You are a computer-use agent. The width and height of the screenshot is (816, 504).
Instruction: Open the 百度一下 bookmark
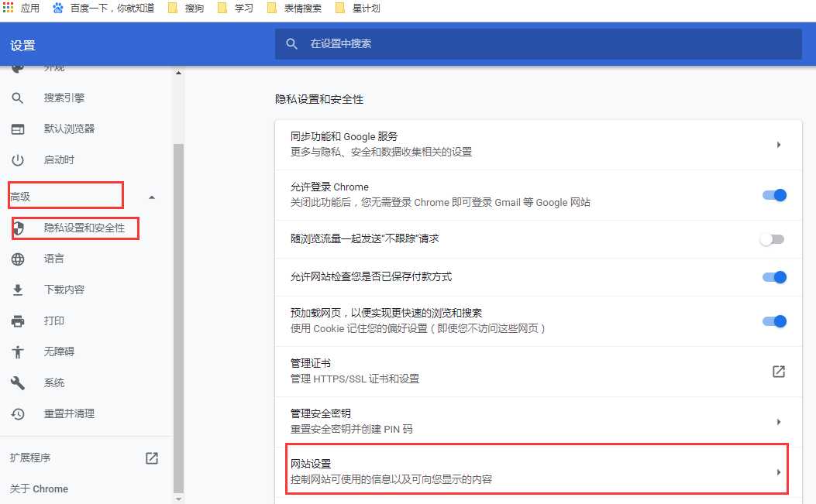(x=108, y=10)
